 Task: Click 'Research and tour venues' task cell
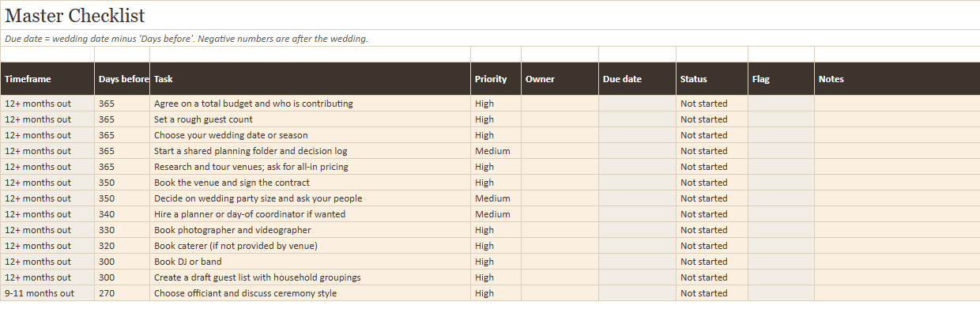[310, 167]
